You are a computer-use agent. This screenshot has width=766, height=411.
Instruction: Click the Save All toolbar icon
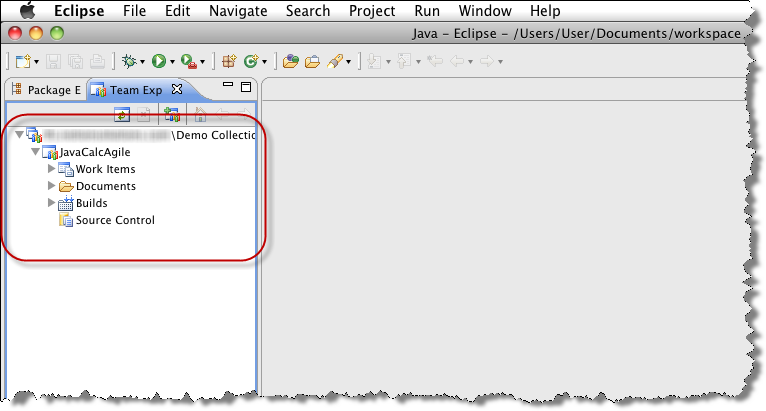pyautogui.click(x=75, y=61)
